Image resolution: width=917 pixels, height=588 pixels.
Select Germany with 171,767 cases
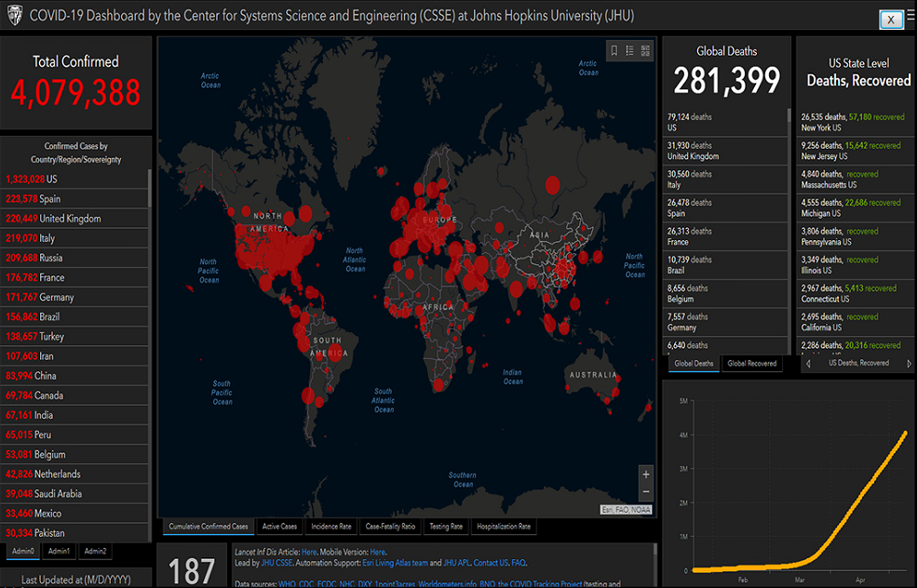tap(74, 298)
